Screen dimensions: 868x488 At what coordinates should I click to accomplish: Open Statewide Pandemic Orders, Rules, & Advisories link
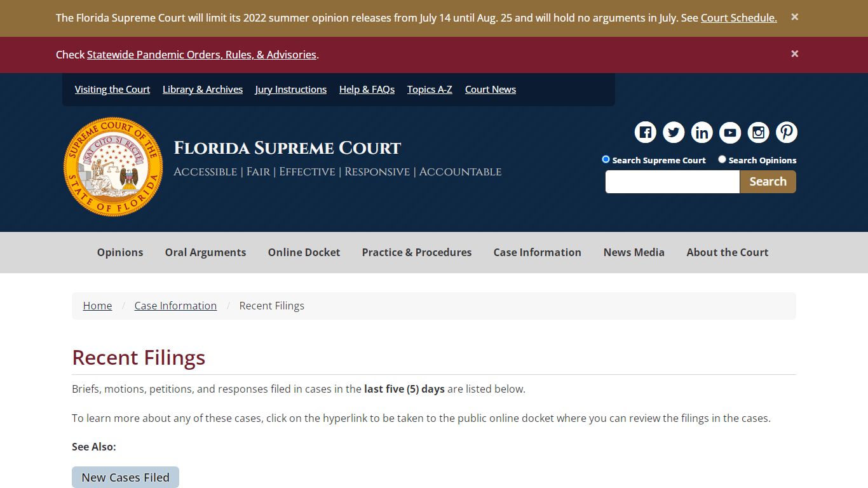(x=201, y=55)
